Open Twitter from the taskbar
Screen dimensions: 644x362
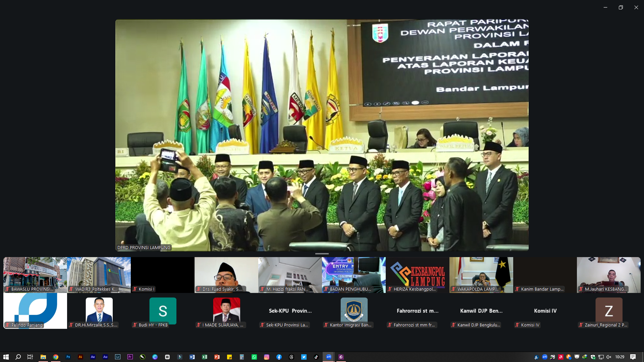(x=304, y=357)
